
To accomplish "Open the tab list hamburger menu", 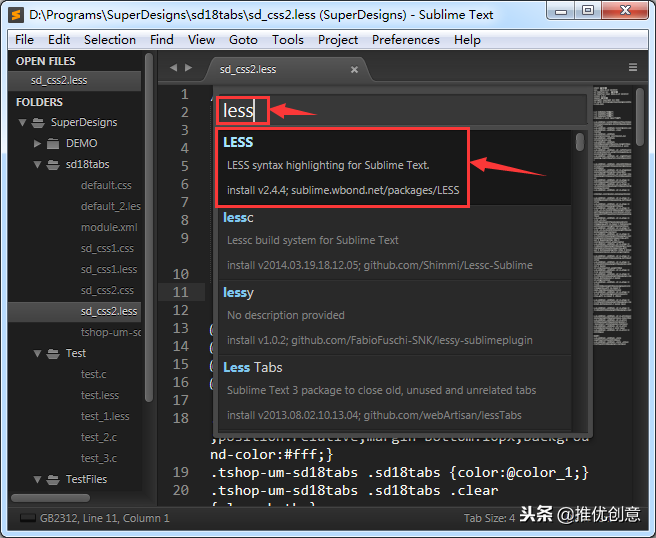I will [633, 67].
